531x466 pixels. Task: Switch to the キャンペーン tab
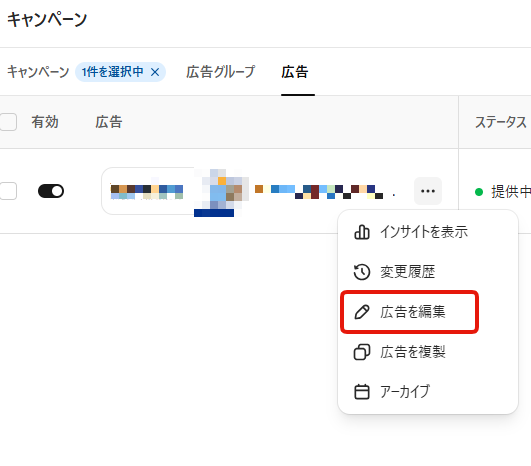click(x=38, y=72)
